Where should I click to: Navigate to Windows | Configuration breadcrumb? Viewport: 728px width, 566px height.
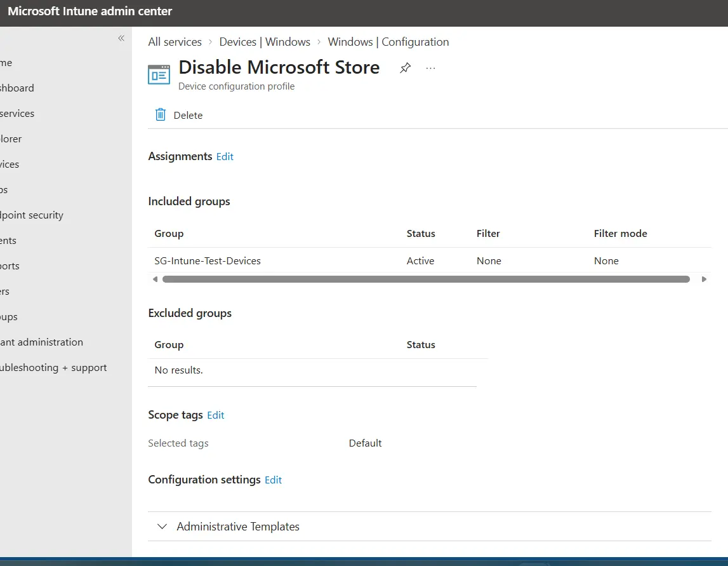(388, 42)
